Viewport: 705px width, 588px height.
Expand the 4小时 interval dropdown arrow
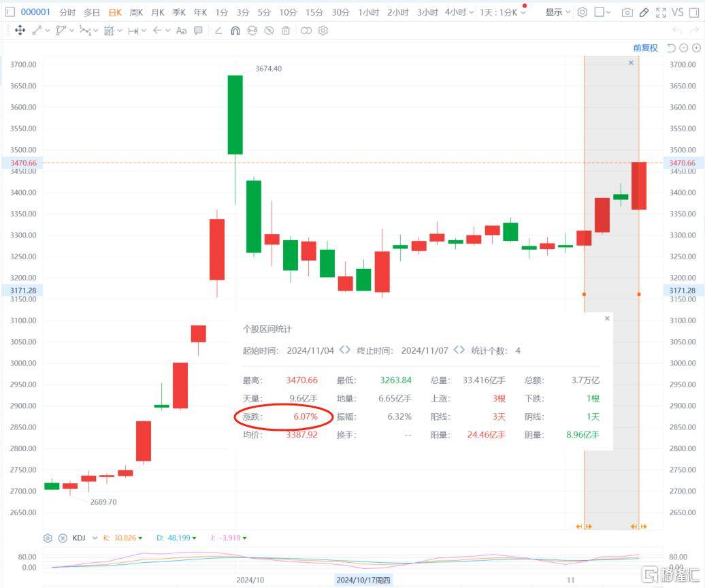pyautogui.click(x=472, y=12)
